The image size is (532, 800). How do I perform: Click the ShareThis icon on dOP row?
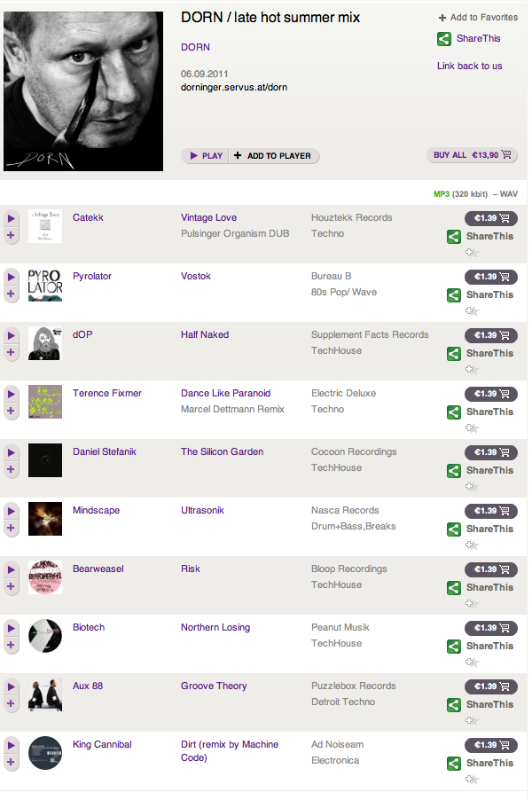pos(454,354)
